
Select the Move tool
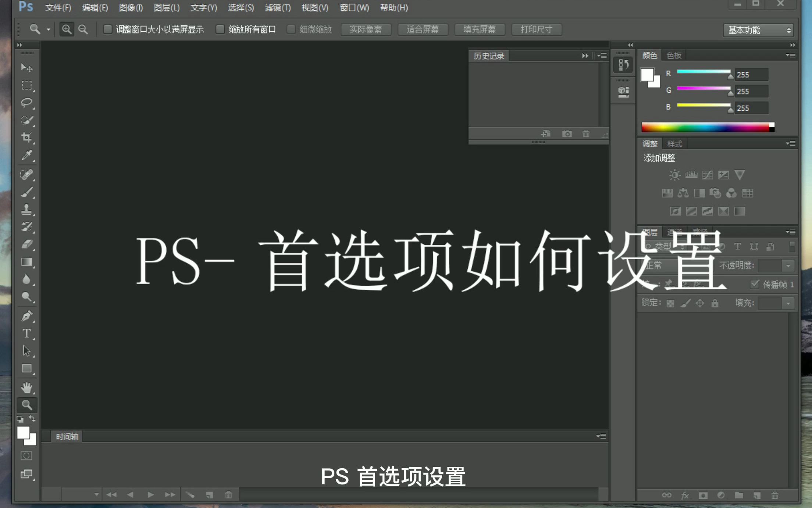26,68
